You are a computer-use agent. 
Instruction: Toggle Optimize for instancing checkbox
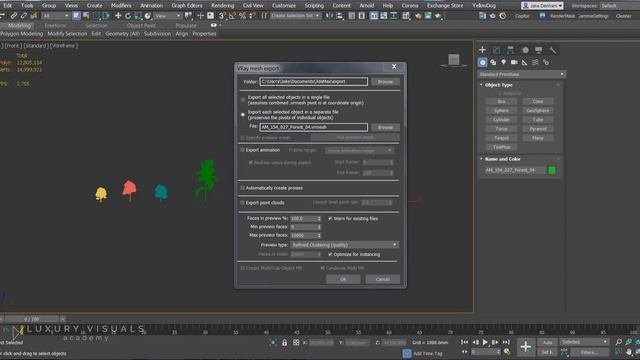pos(330,254)
